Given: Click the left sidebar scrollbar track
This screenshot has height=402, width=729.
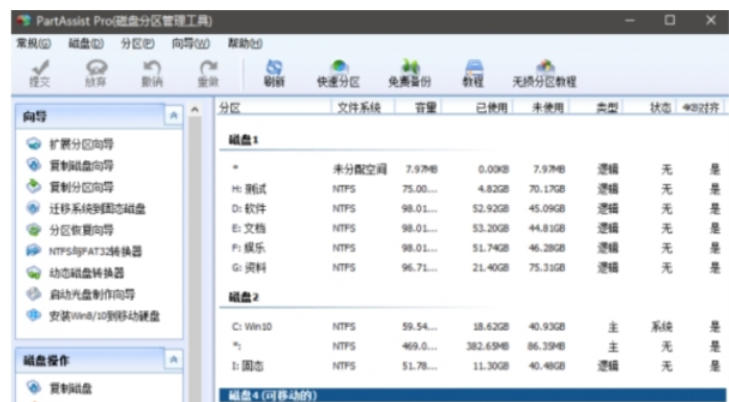Looking at the screenshot, I should (195, 259).
